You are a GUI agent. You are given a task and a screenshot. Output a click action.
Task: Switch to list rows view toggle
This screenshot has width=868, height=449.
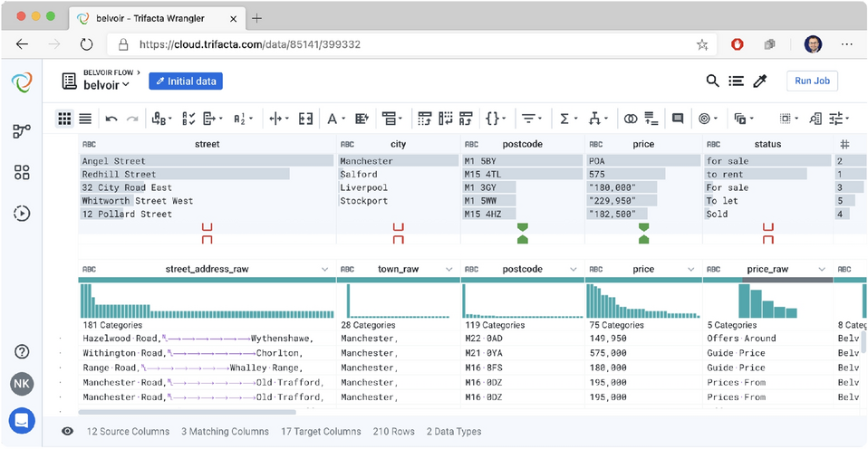[85, 119]
